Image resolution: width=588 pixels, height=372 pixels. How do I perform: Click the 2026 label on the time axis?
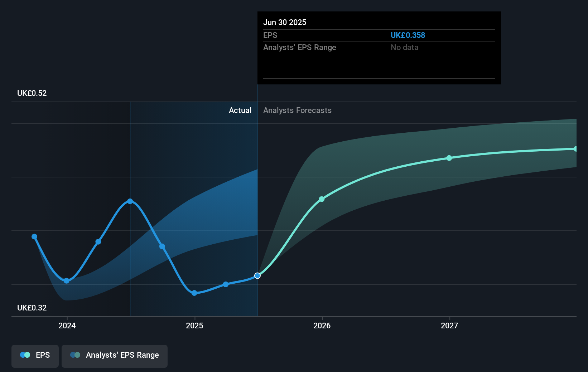(x=322, y=325)
